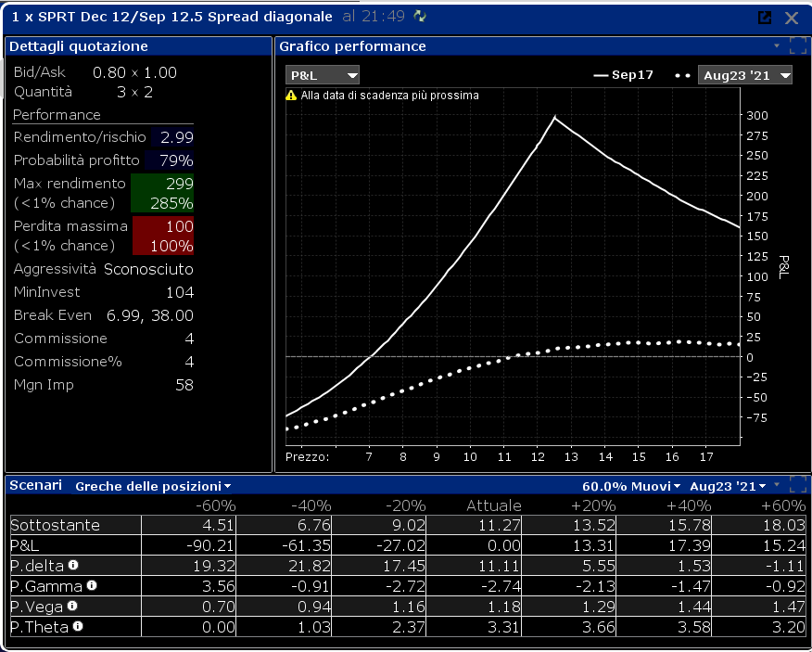
Task: Open the small arrow menu of the chart panel
Action: (777, 45)
